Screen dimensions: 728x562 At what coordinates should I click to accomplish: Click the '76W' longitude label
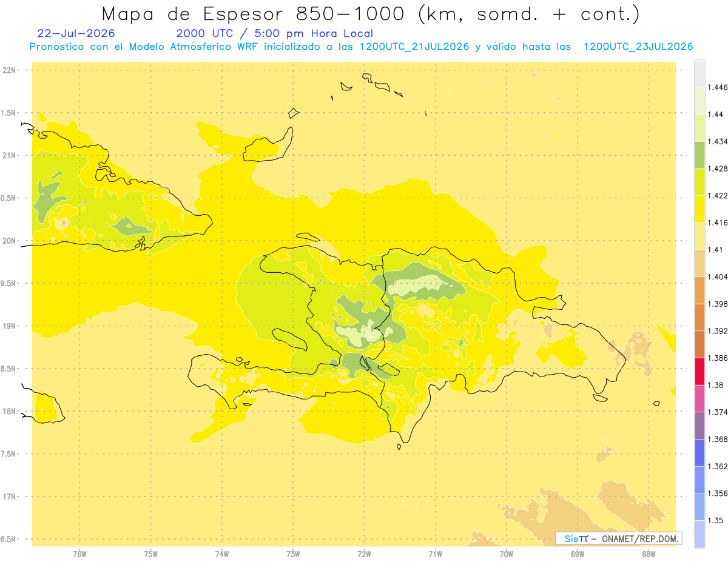(x=79, y=554)
